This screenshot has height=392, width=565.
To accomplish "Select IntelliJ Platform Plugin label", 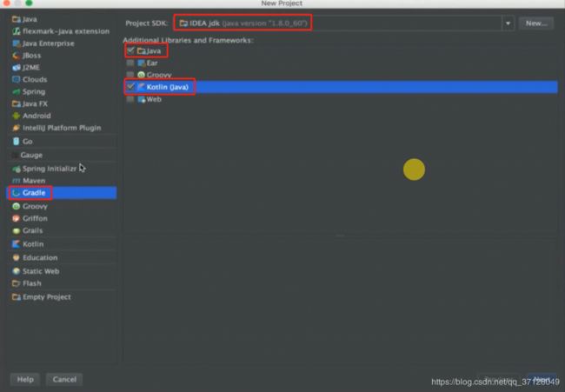I will (x=62, y=128).
